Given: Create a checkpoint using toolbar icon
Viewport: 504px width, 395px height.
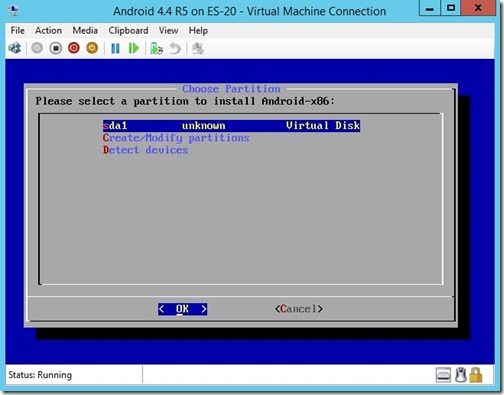Looking at the screenshot, I should [156, 49].
